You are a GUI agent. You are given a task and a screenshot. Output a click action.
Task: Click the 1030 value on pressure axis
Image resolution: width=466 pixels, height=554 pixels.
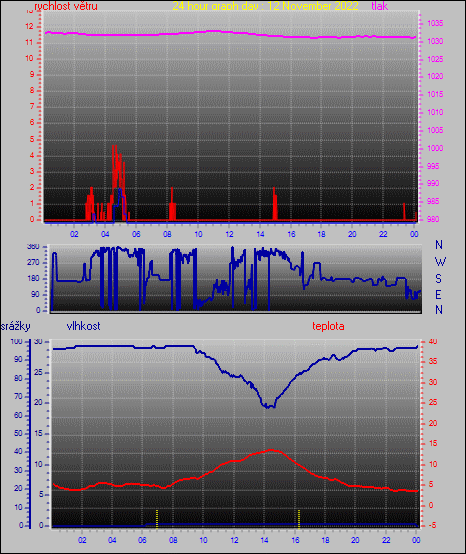[x=435, y=41]
